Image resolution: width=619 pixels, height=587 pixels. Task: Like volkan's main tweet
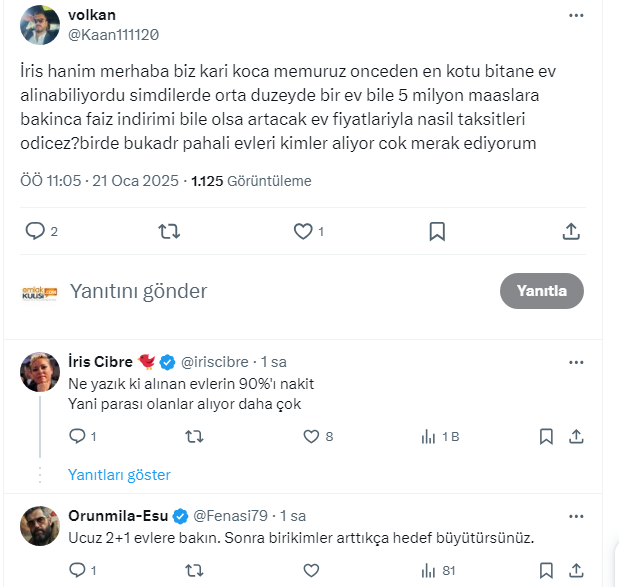click(x=303, y=231)
